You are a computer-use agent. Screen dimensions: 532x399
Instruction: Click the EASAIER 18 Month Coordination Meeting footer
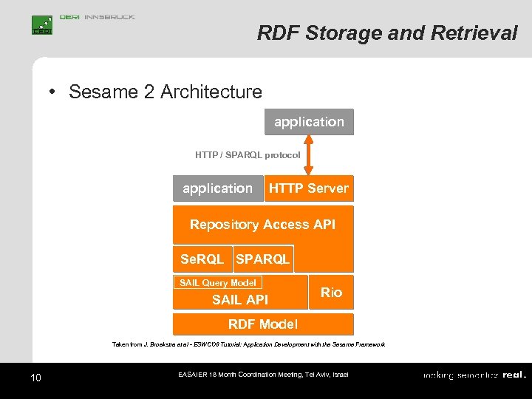[x=263, y=375]
